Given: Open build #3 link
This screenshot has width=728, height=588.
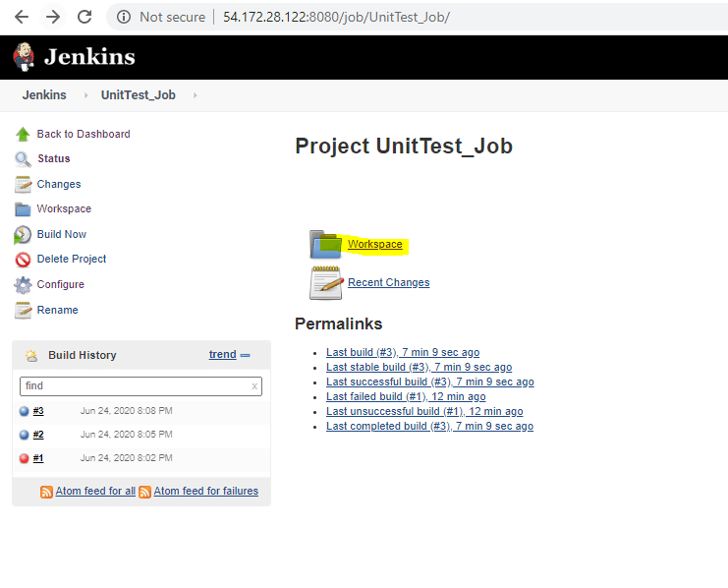Looking at the screenshot, I should pos(38,411).
